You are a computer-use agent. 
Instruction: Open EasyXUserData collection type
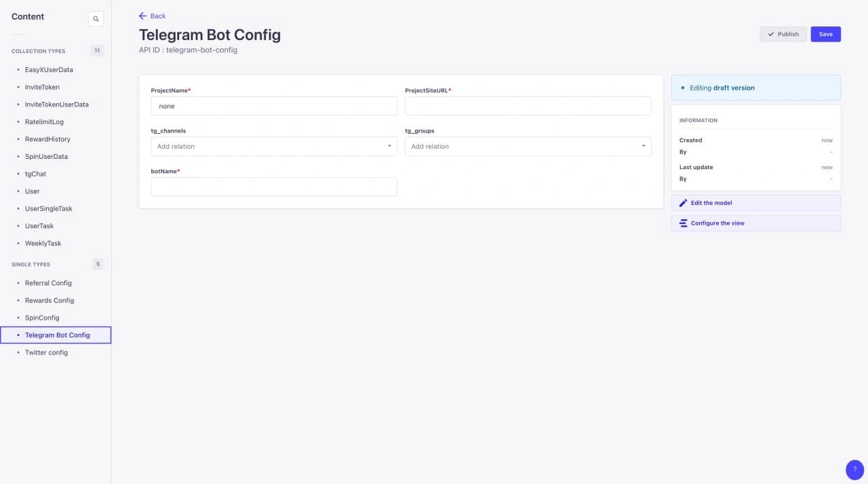tap(49, 70)
